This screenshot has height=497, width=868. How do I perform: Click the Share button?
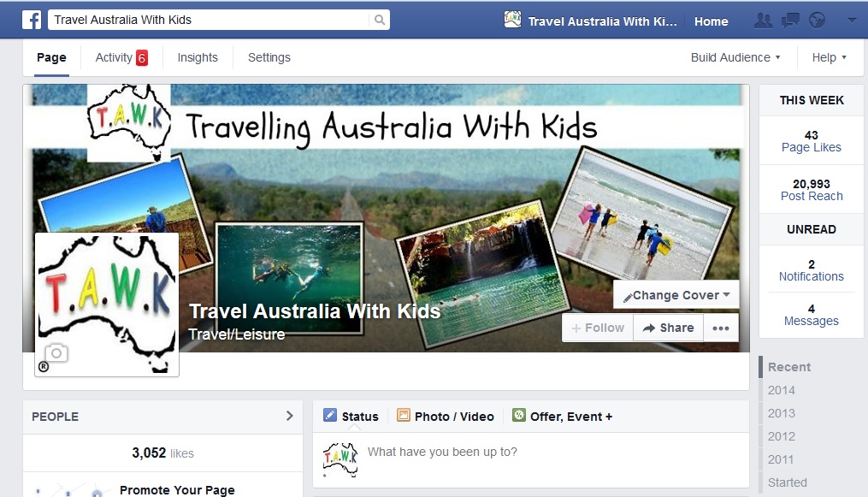coord(668,328)
